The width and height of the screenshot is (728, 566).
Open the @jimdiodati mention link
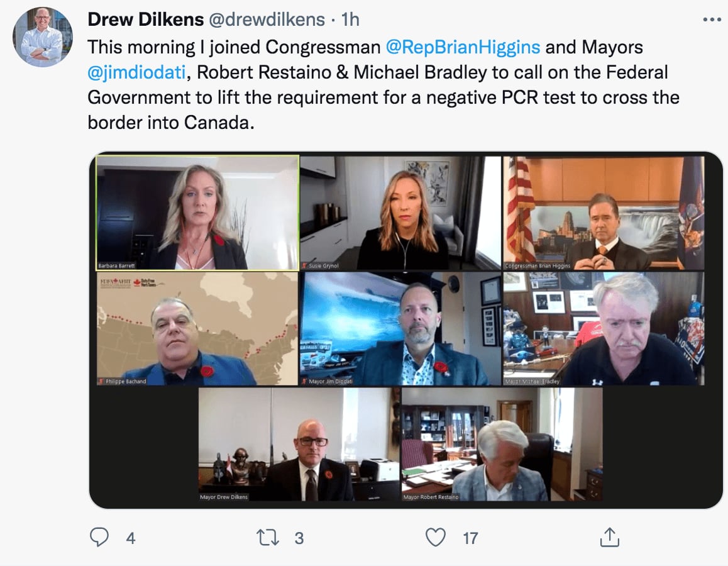(x=137, y=72)
